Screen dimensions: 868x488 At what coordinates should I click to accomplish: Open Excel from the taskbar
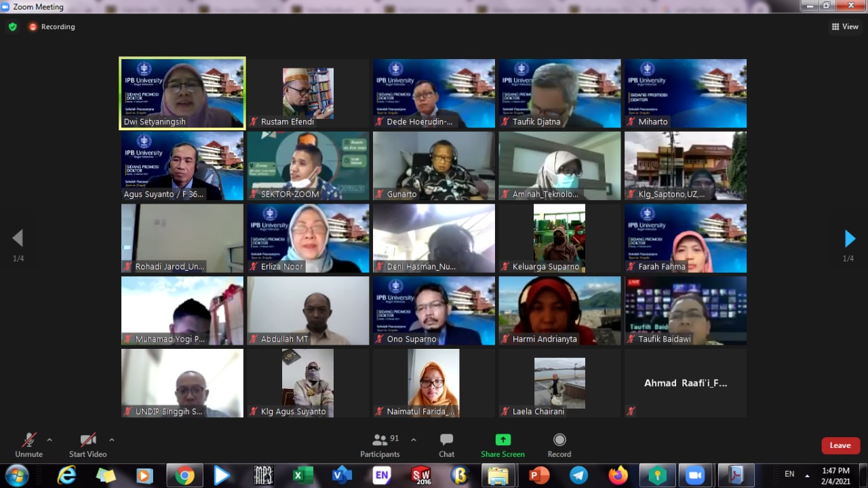[x=302, y=475]
